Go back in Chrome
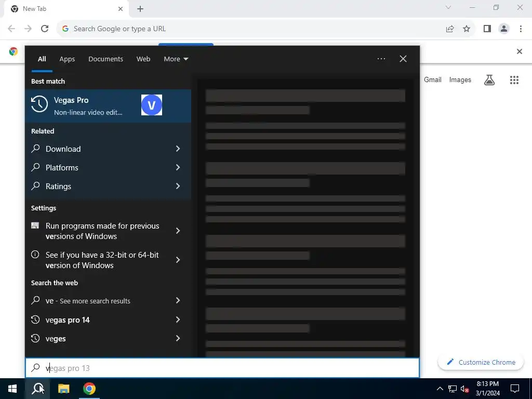Viewport: 532px width, 399px height. (x=11, y=29)
